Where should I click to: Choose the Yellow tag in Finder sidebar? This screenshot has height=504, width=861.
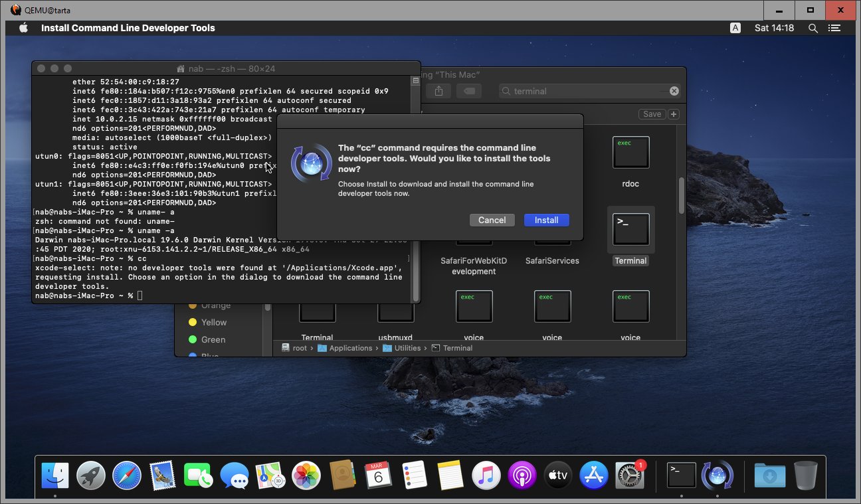[213, 322]
